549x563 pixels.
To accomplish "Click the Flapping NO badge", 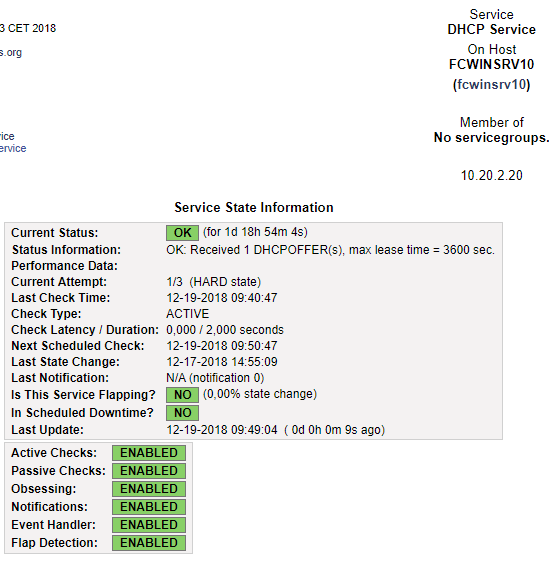I will pyautogui.click(x=182, y=395).
